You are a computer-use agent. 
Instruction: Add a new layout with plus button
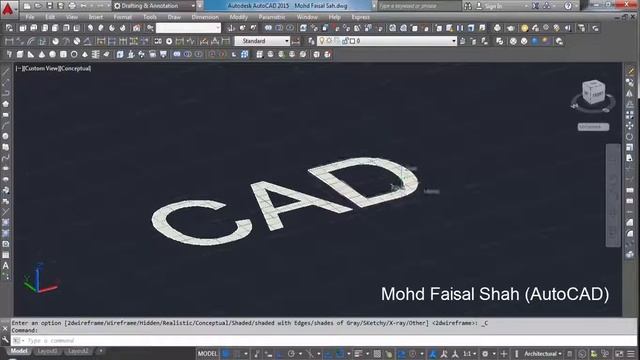point(101,351)
